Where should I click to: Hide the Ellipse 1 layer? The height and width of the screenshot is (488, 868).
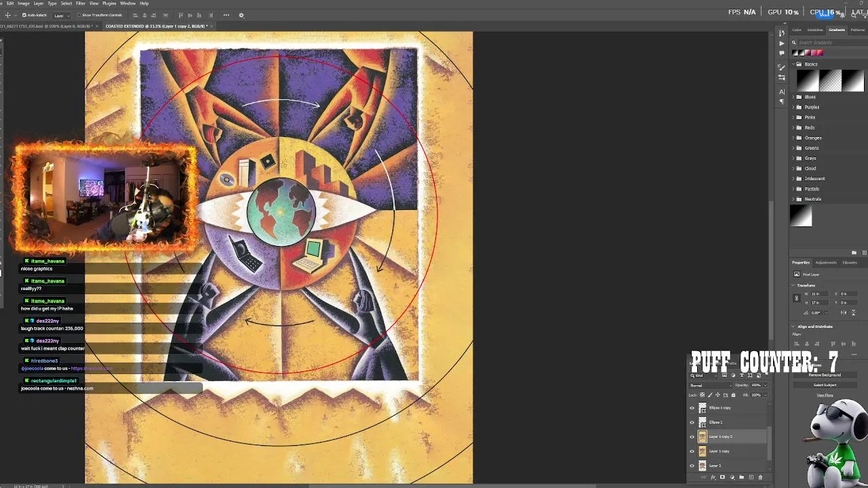692,422
